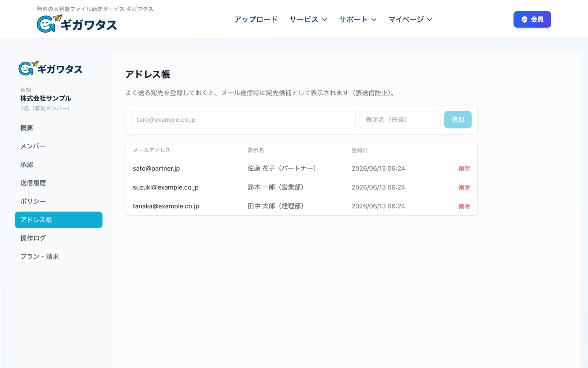Open the ポリシー settings
This screenshot has width=588, height=368.
pos(58,201)
